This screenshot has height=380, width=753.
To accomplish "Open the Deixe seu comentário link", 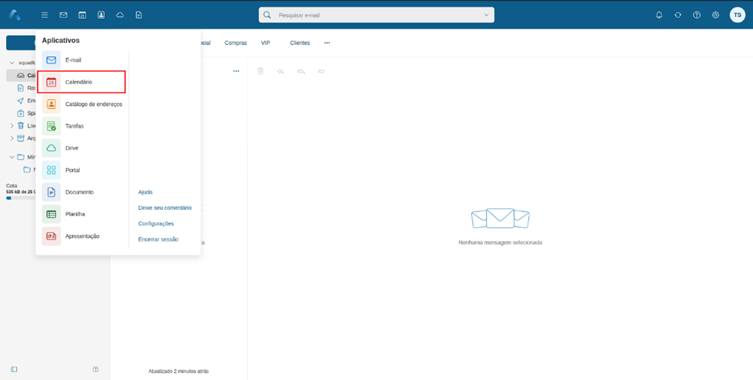I will click(165, 208).
